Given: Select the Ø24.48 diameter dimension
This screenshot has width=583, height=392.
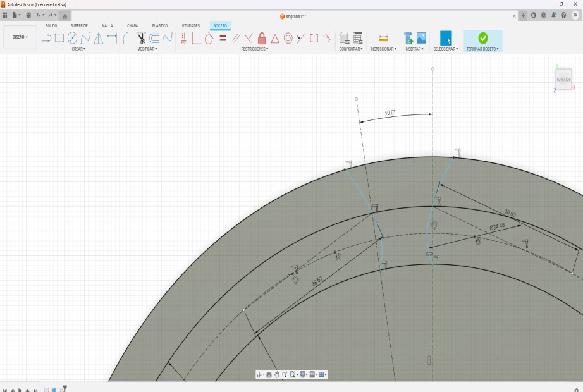Looking at the screenshot, I should (497, 226).
